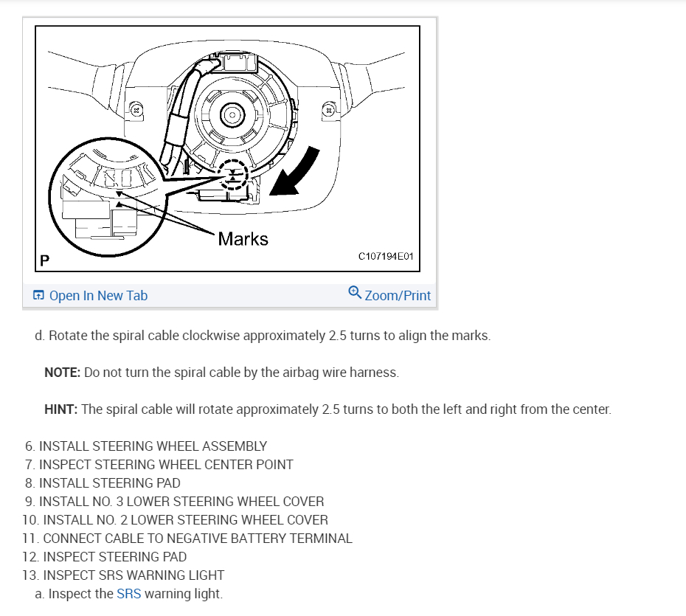
Task: Click the spiral cable center hub
Action: (x=232, y=116)
